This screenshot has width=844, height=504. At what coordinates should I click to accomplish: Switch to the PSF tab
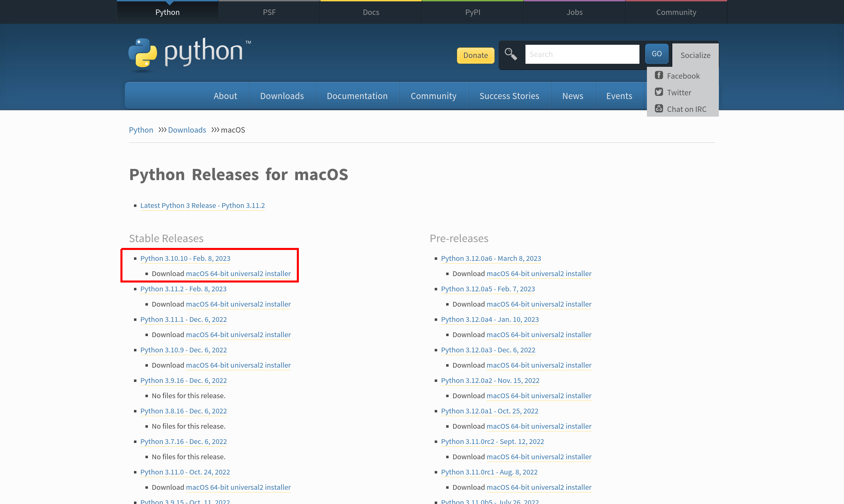[269, 12]
